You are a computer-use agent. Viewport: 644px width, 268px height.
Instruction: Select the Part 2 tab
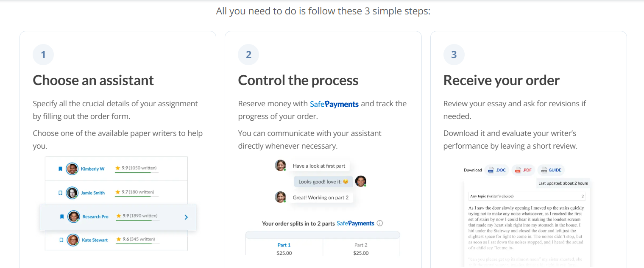click(x=361, y=245)
